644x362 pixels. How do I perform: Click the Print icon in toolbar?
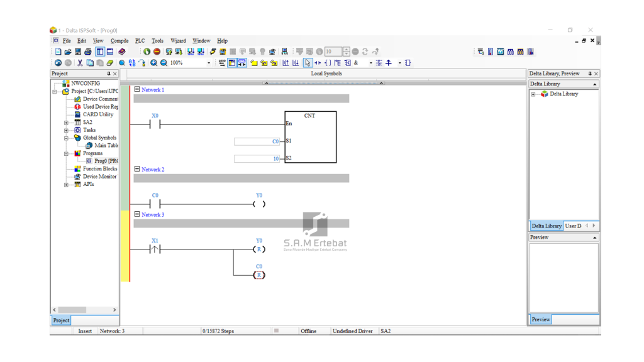pos(88,52)
